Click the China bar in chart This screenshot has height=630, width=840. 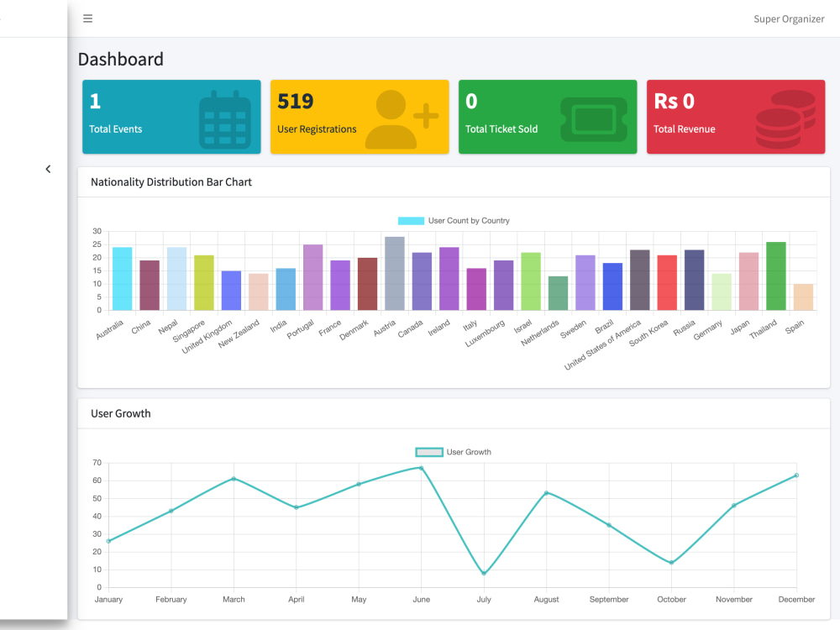tap(150, 286)
